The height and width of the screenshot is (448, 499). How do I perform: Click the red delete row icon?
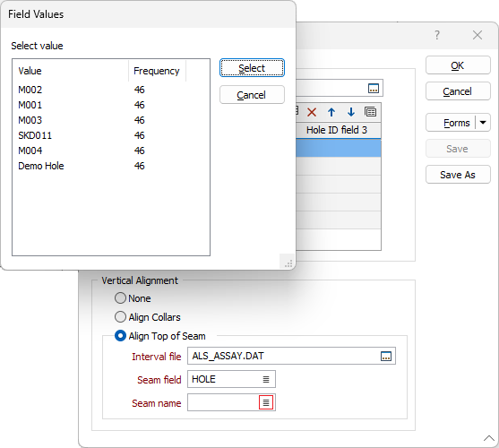point(312,112)
